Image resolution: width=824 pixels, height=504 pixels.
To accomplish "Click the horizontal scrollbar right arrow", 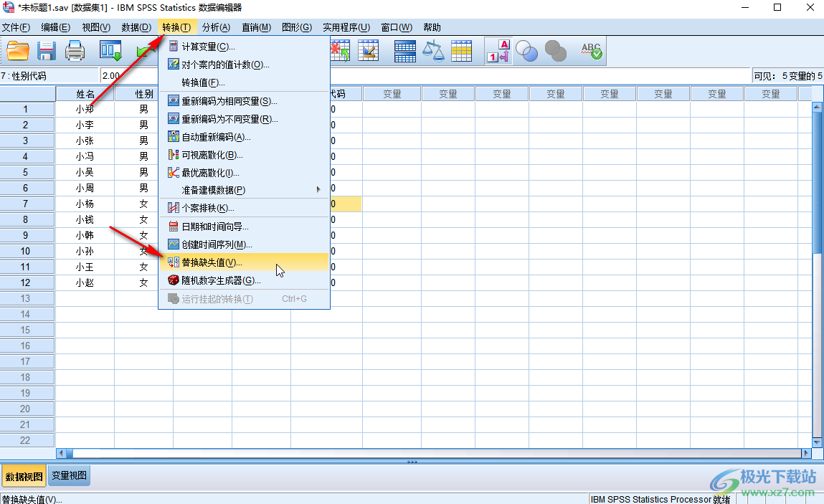I will tap(806, 453).
